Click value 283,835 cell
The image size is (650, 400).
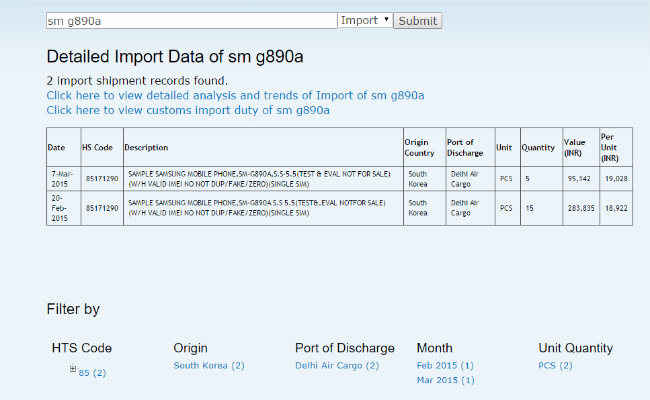coord(581,208)
